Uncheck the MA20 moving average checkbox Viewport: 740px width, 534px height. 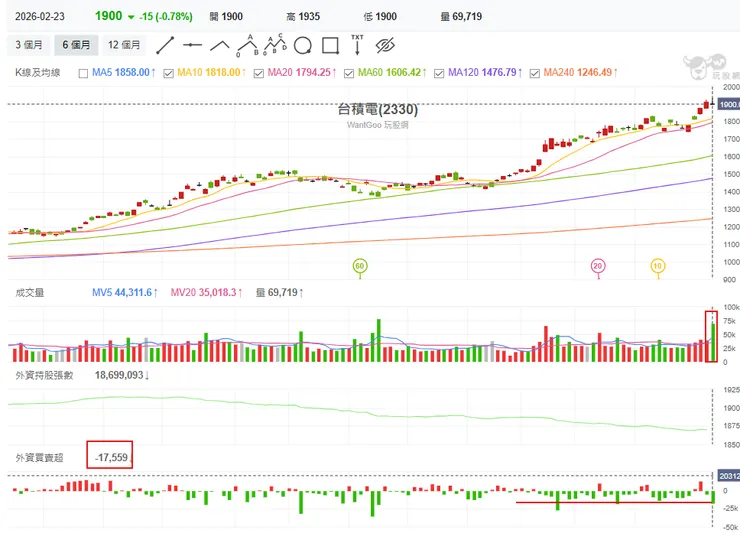tap(259, 73)
